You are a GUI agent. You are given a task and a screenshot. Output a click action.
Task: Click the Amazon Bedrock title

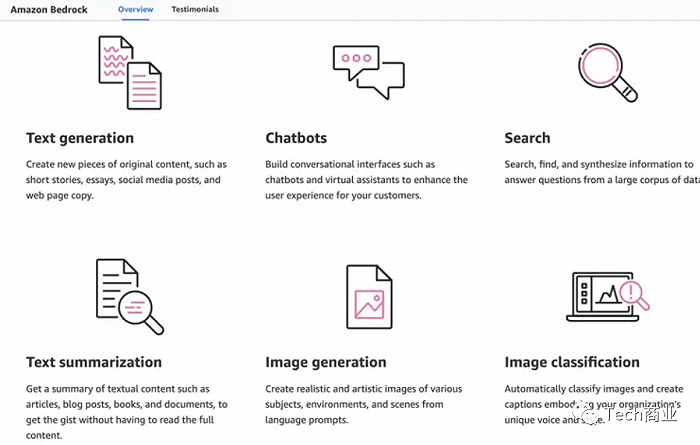tap(49, 10)
